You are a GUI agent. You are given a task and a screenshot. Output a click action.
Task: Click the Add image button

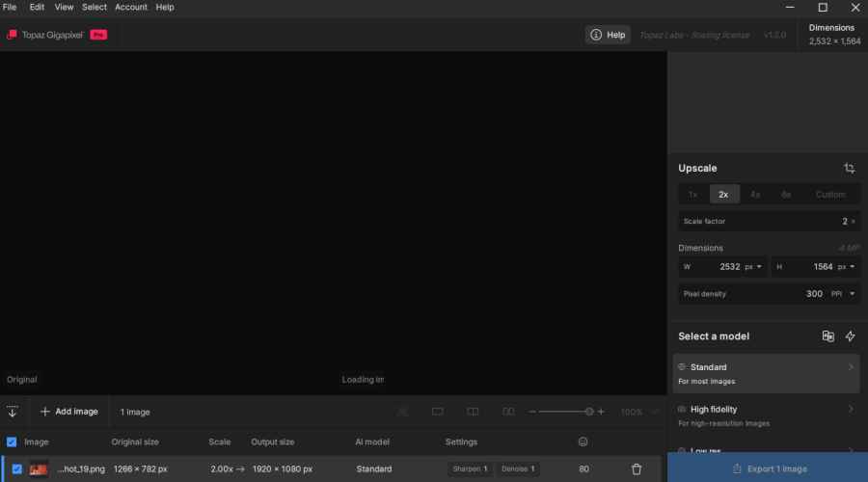(69, 412)
